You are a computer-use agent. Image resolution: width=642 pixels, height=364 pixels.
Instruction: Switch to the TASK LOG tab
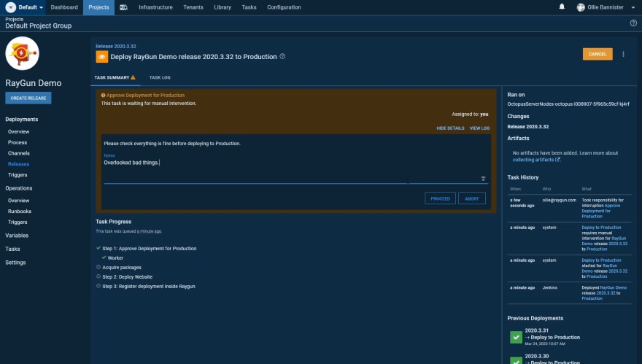(160, 77)
